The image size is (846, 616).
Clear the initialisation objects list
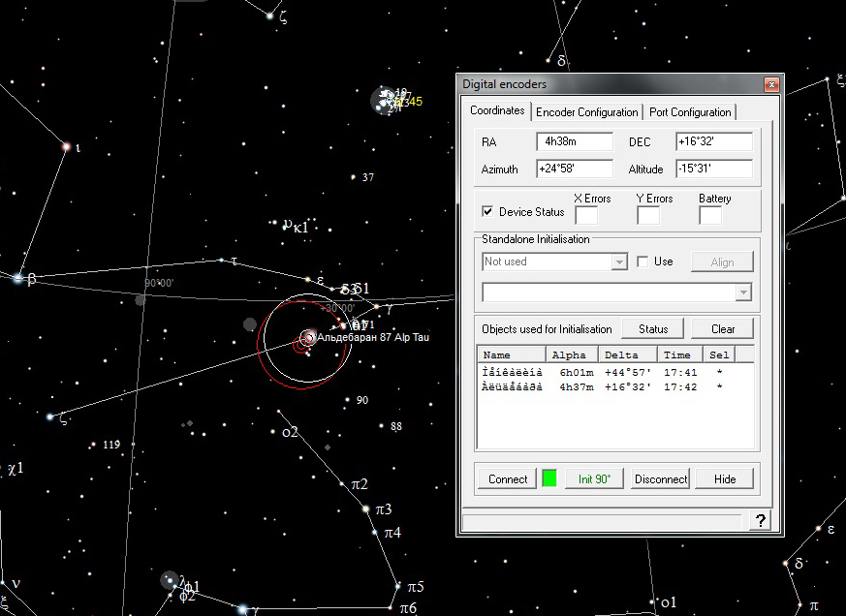[723, 329]
